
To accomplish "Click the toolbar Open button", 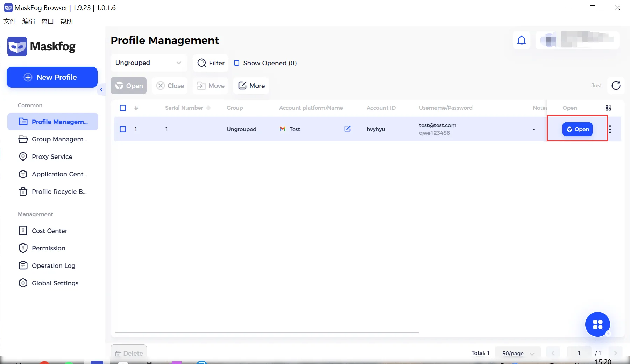I will 129,86.
